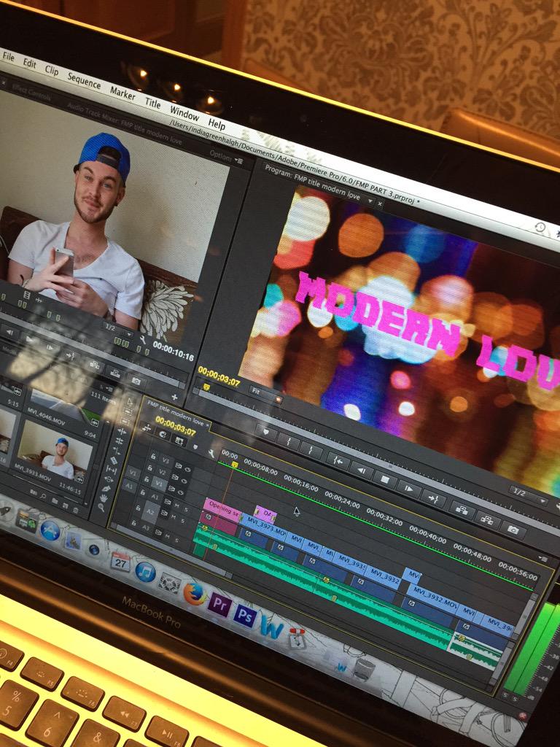
Task: Toggle Linked Selection in timeline header
Action: pos(179,441)
